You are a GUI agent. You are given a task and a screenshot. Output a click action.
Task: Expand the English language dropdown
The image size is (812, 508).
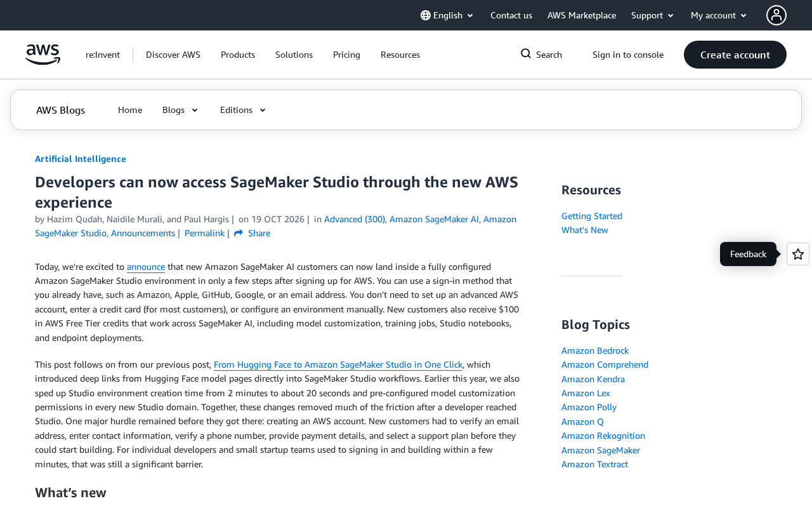tap(447, 15)
